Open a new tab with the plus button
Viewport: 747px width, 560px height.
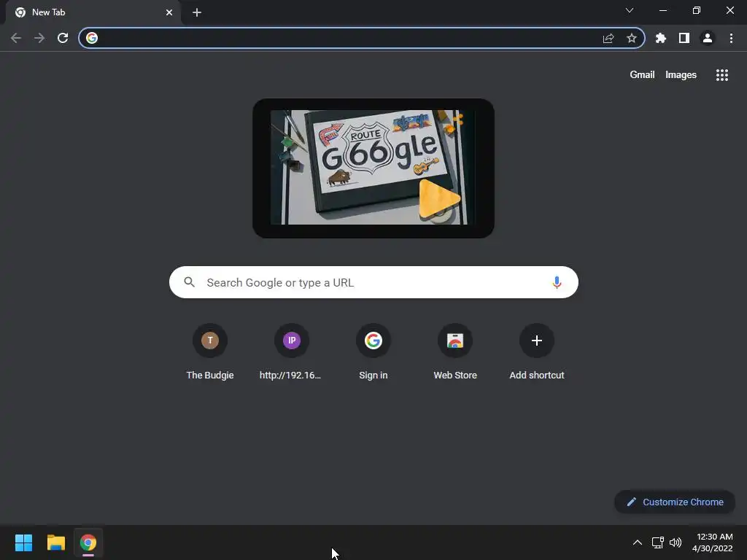(197, 13)
